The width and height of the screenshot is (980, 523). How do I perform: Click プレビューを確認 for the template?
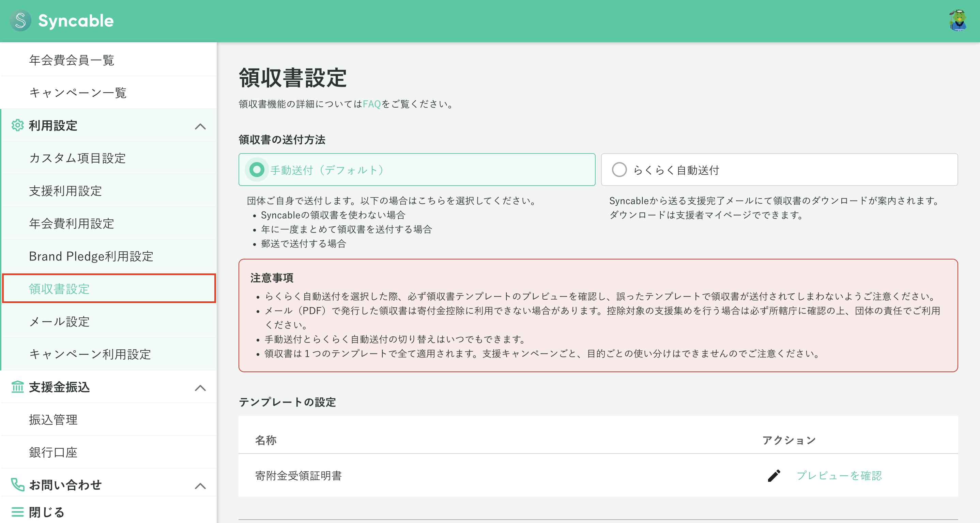tap(840, 476)
